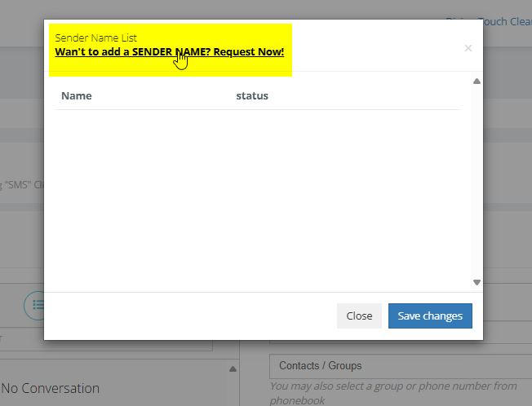Click the conversation panel's scroll-up arrow

point(232,369)
